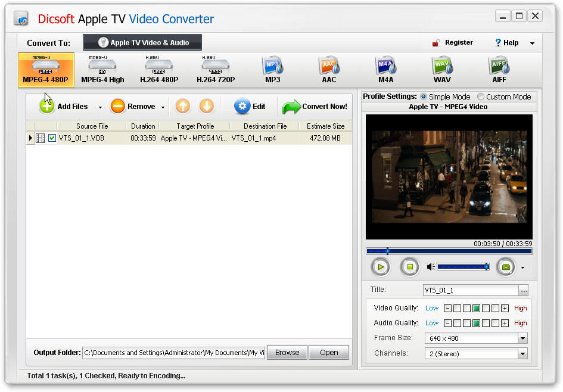This screenshot has width=563, height=392.
Task: Open the Help dropdown arrow
Action: 532,43
